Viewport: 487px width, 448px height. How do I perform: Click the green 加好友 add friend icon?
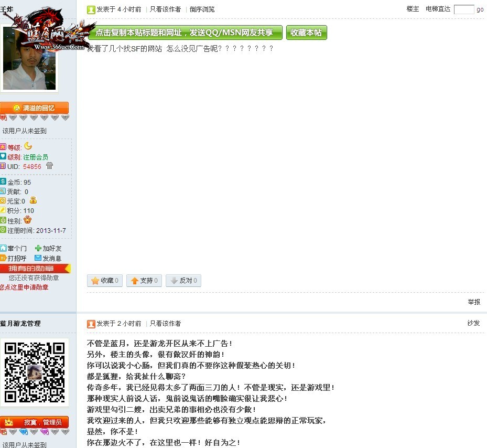[x=38, y=248]
